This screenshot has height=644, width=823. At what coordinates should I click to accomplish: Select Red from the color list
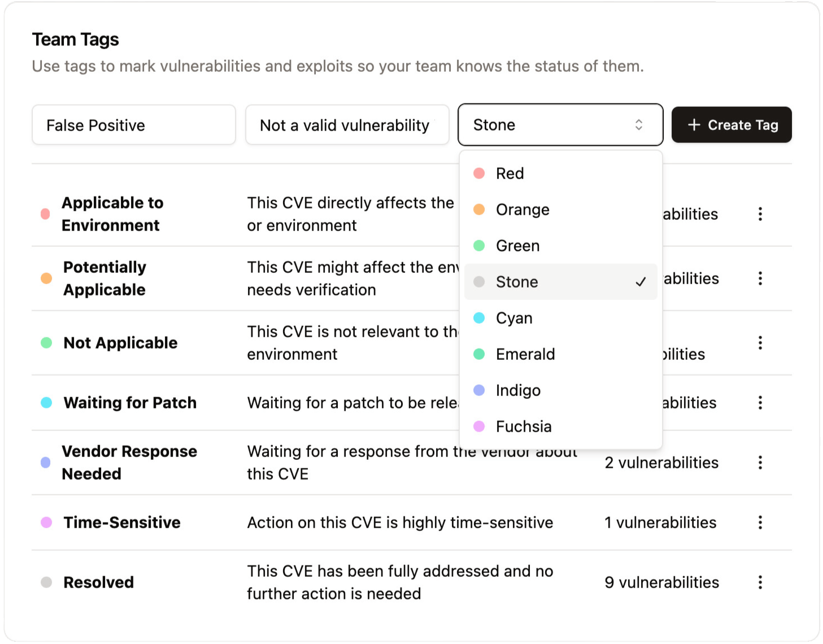coord(510,173)
